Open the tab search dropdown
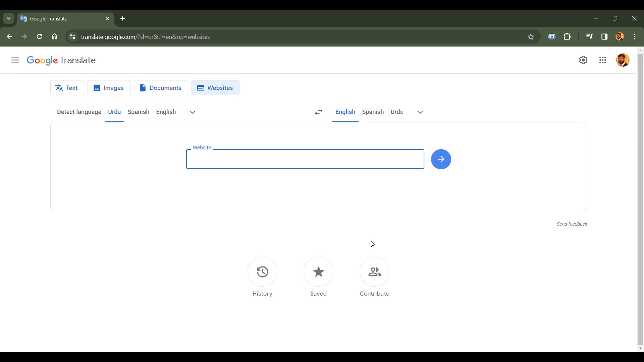The image size is (644, 362). [8, 18]
